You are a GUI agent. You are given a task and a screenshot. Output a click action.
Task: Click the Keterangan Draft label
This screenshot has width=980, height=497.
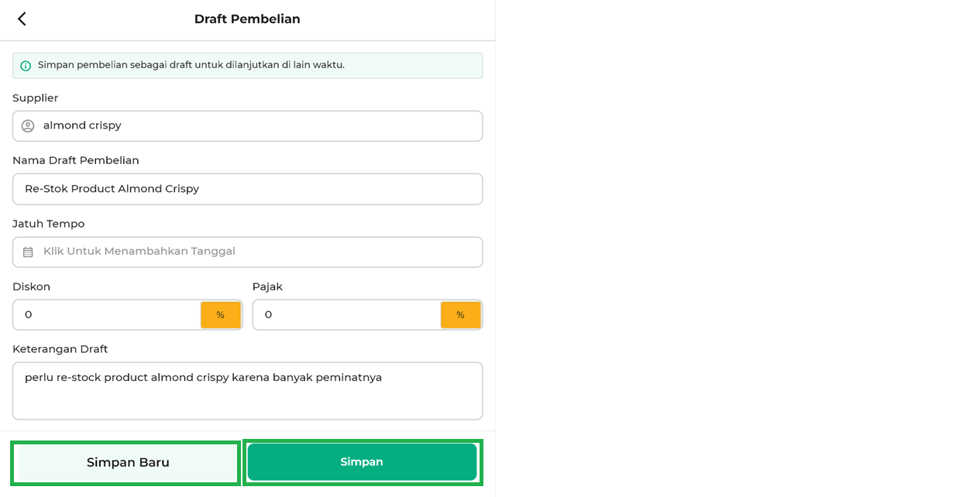click(x=60, y=349)
